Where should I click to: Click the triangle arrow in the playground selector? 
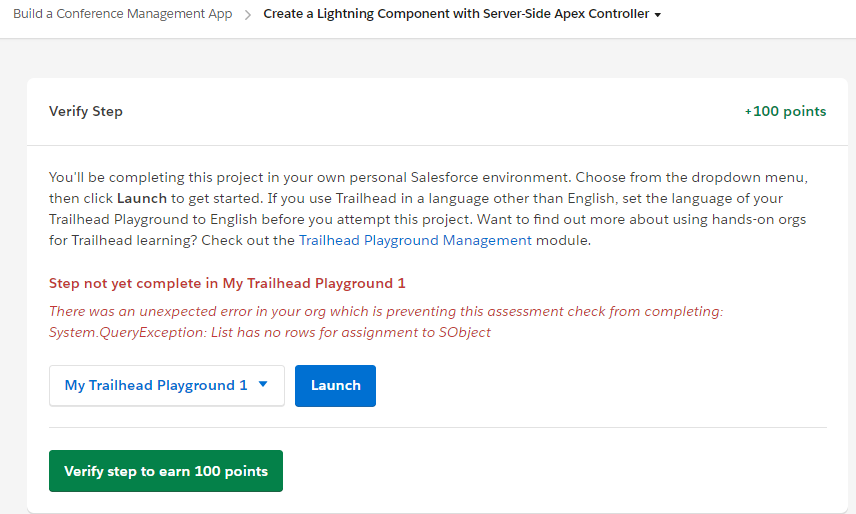coord(263,385)
